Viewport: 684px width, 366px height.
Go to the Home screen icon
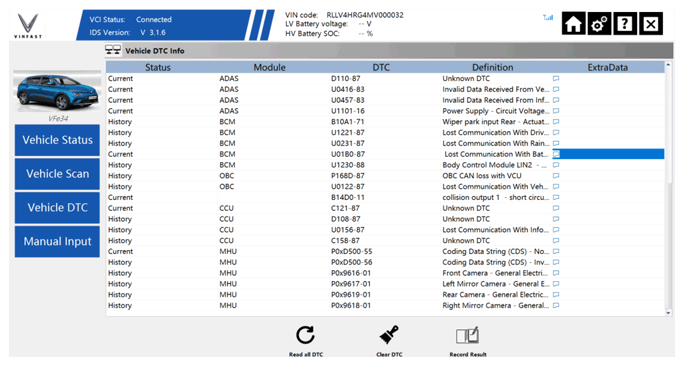pyautogui.click(x=573, y=24)
